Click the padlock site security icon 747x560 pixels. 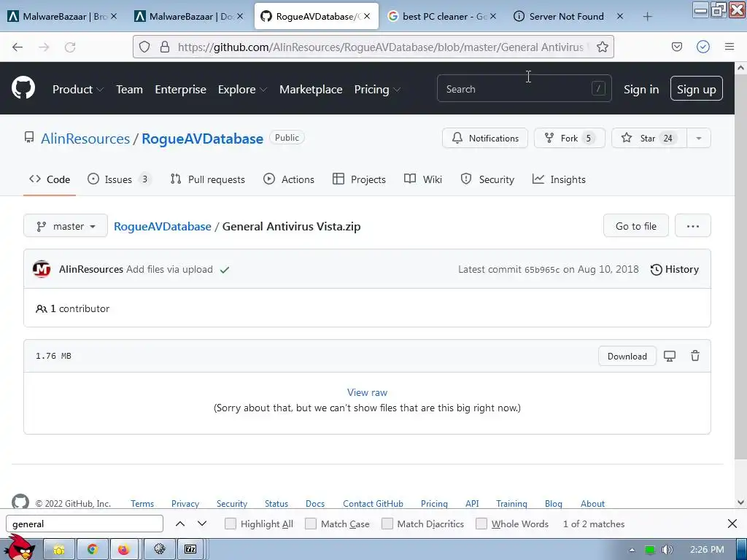pyautogui.click(x=165, y=47)
